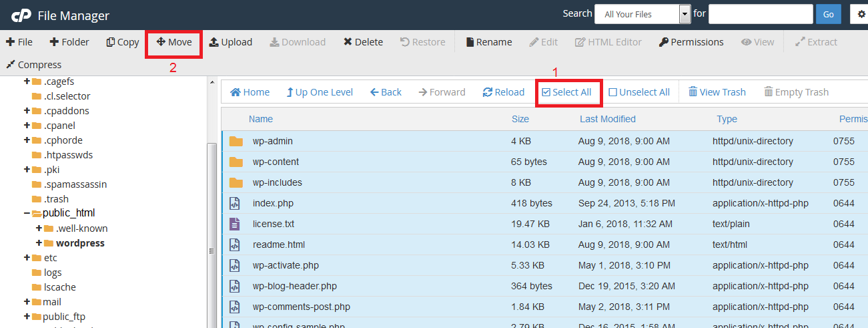Create a new folder with +Folder
This screenshot has height=328, width=868.
[69, 42]
